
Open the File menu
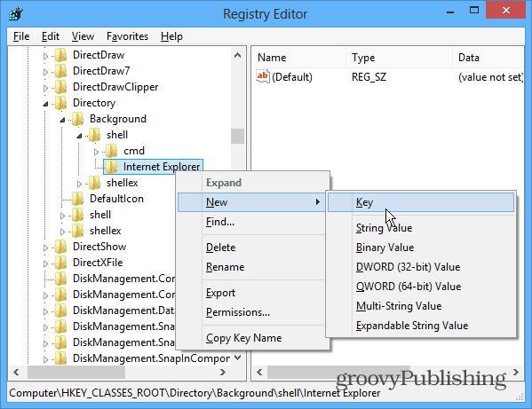(21, 36)
